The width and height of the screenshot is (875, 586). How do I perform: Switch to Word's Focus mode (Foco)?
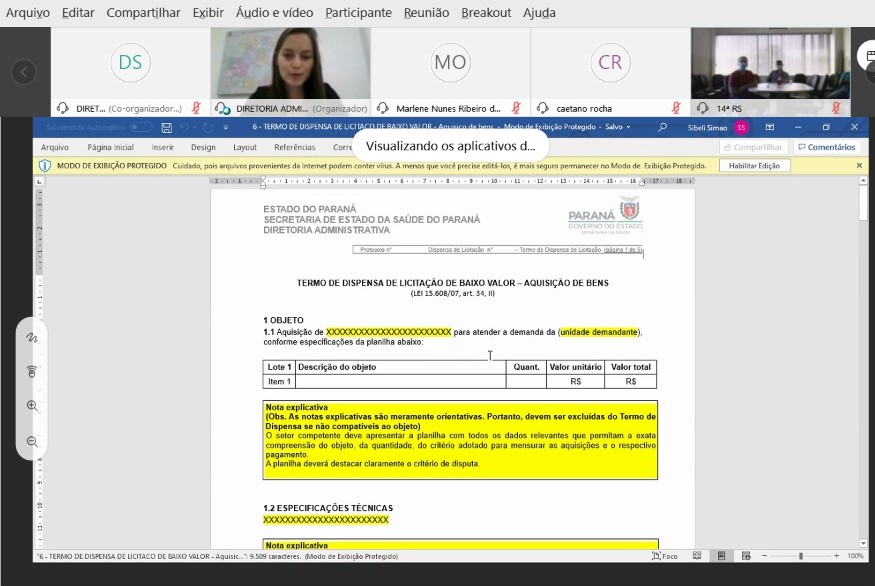pyautogui.click(x=666, y=556)
